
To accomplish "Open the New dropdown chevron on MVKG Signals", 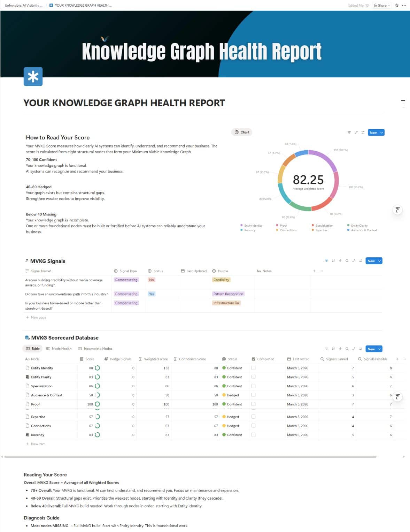I will tap(379, 261).
